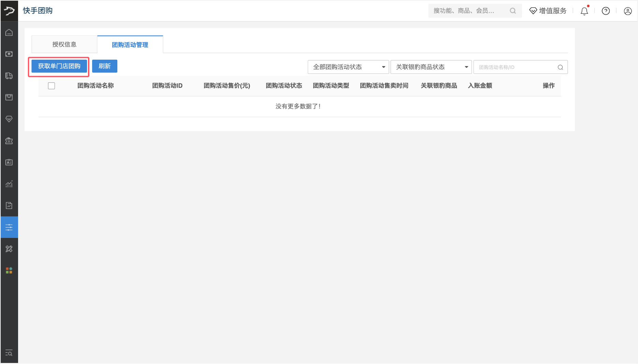Switch to the 授权信息 tab
This screenshot has width=638, height=364.
(x=64, y=44)
